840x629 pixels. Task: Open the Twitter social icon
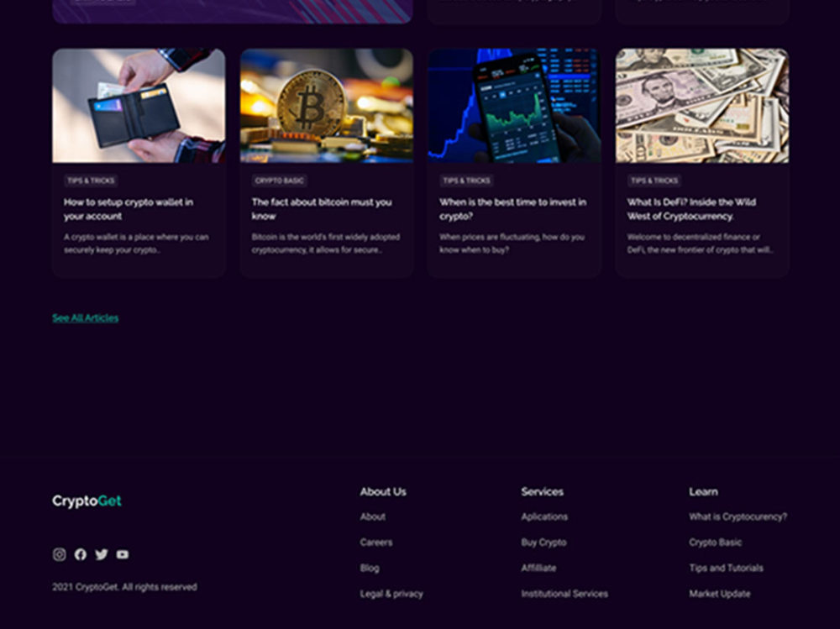click(102, 554)
